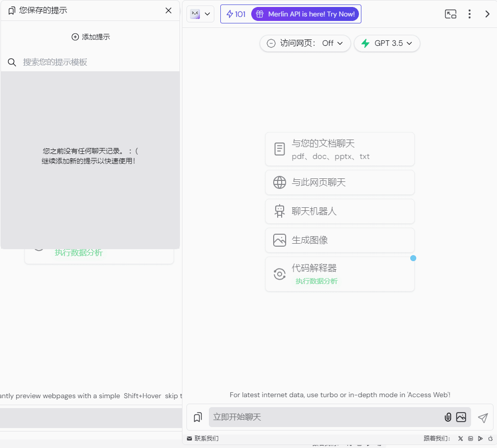Screen dimensions: 497x448
Task: Expand the 访问网页 Off dropdown
Action: [305, 43]
